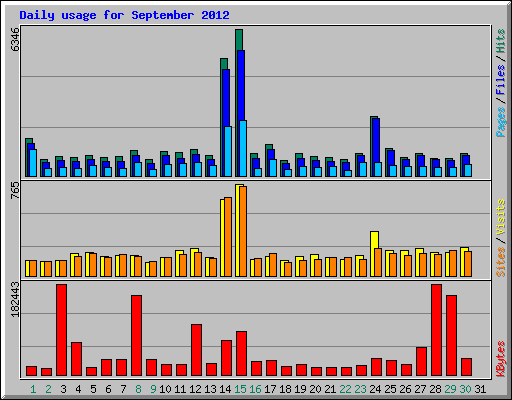Screen dimensions: 512x400
Task: Click the KBytes legend label
Action: pos(501,359)
